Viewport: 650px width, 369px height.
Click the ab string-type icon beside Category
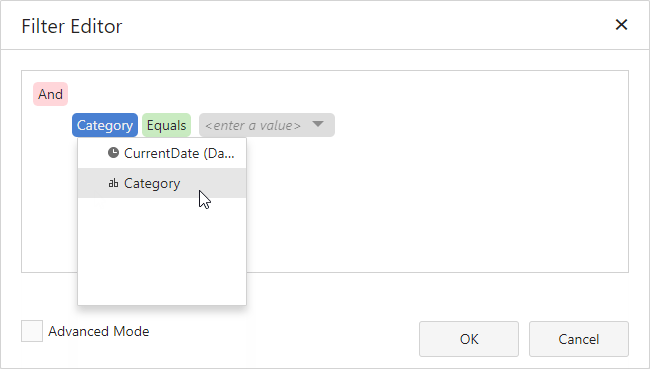(113, 183)
